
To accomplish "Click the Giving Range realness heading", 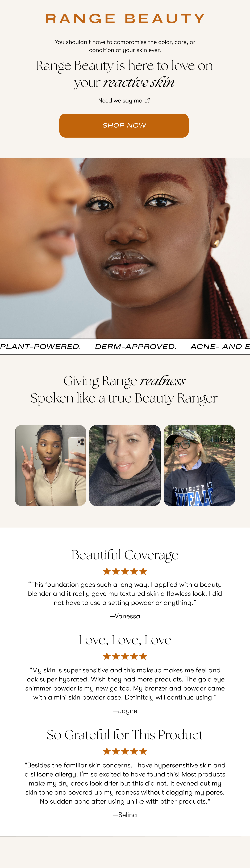I will [x=124, y=381].
